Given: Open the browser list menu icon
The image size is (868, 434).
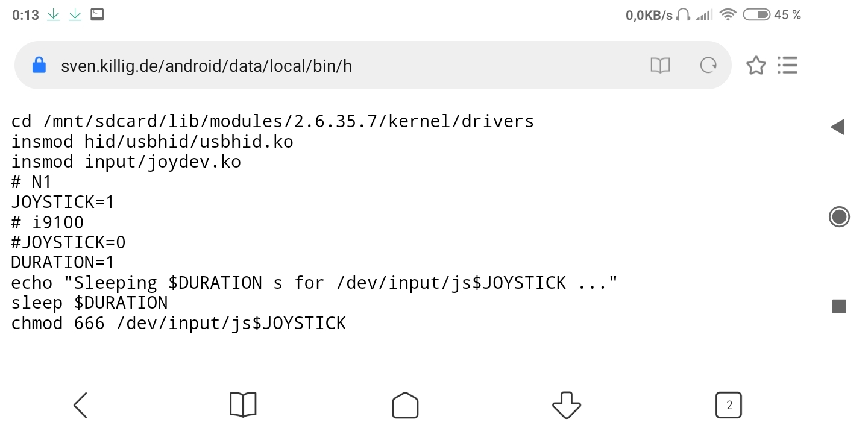Looking at the screenshot, I should click(788, 65).
